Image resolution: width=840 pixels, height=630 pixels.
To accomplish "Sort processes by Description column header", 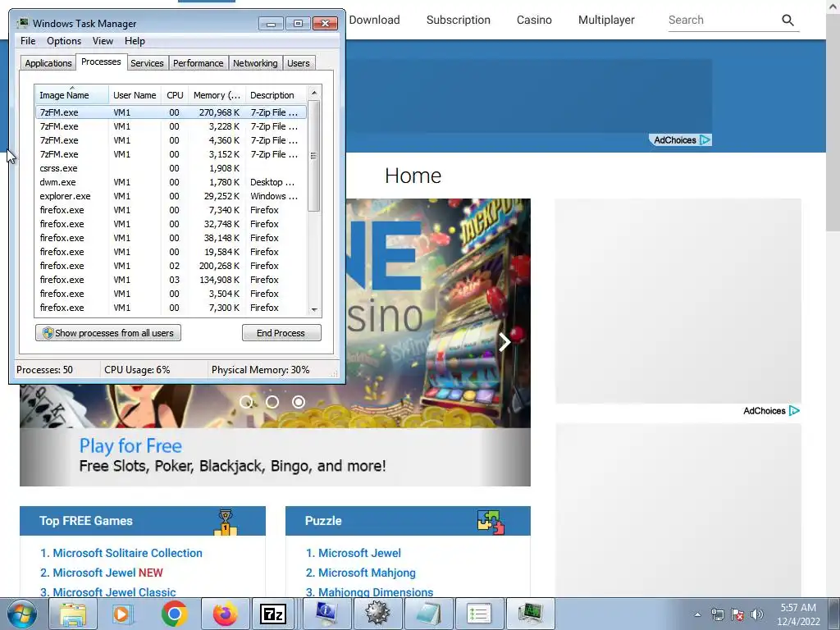I will (x=276, y=95).
